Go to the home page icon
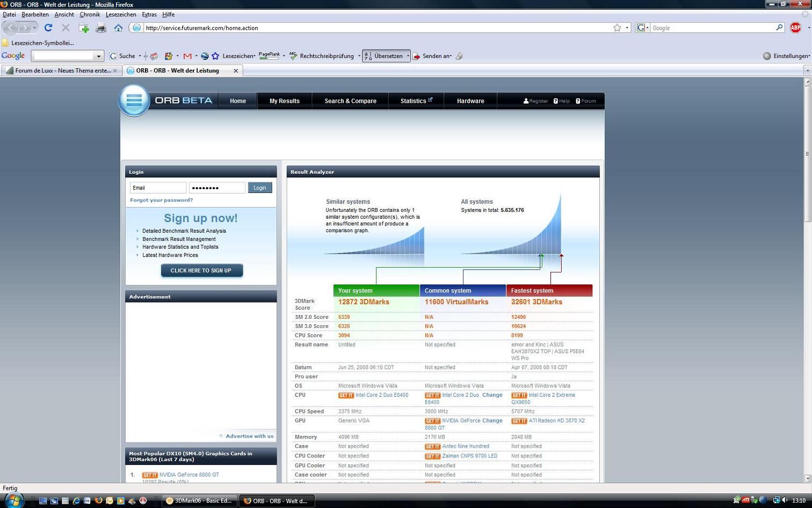 (x=118, y=28)
